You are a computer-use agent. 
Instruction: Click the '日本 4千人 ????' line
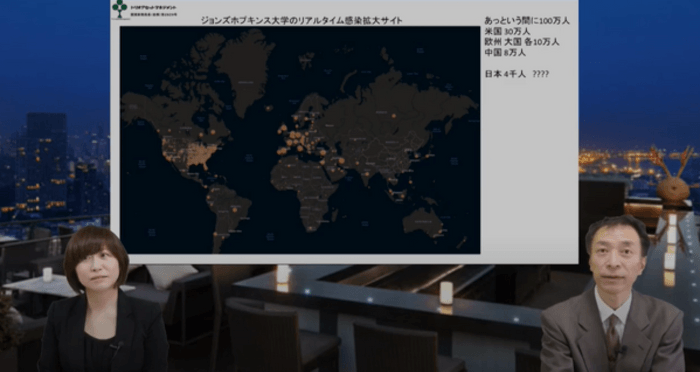pyautogui.click(x=517, y=74)
